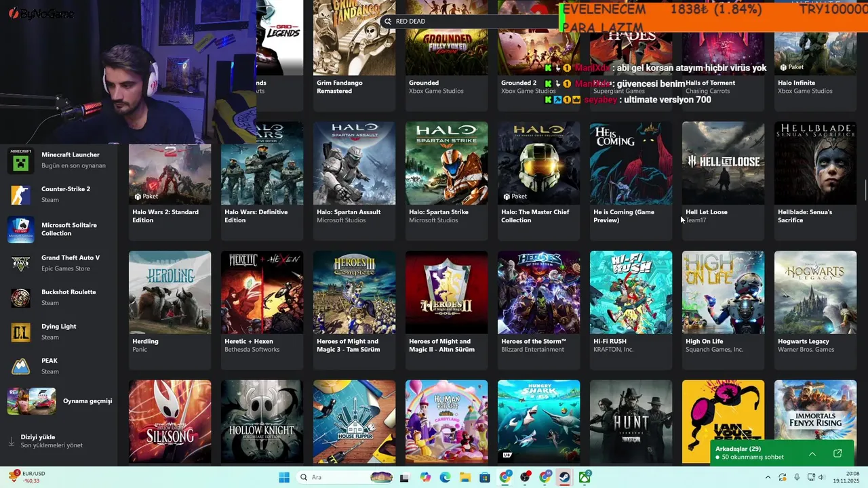The height and width of the screenshot is (488, 868).
Task: Select Dying Light icon in sidebar
Action: click(x=20, y=332)
